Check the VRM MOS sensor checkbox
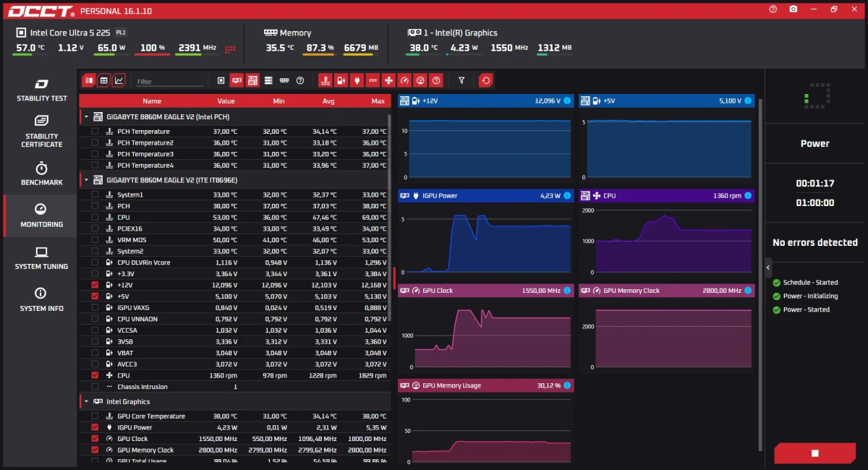Screen dimensions: 868x470 (95, 240)
